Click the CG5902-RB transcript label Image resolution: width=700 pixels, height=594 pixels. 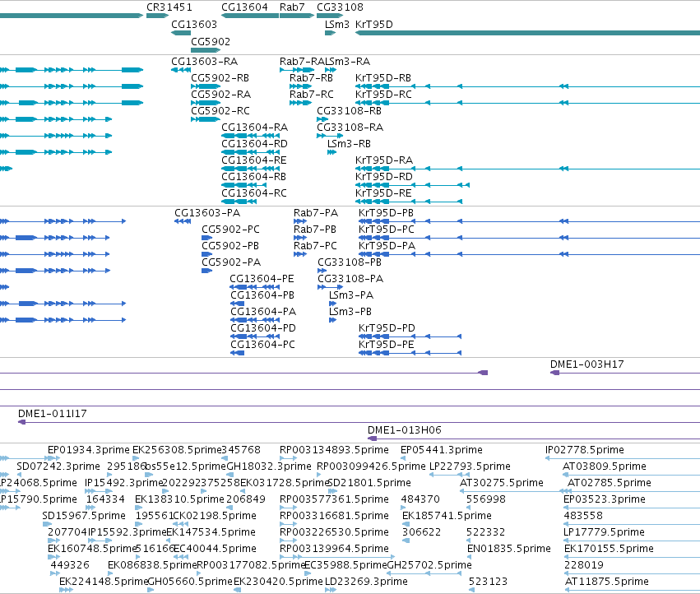click(x=220, y=77)
